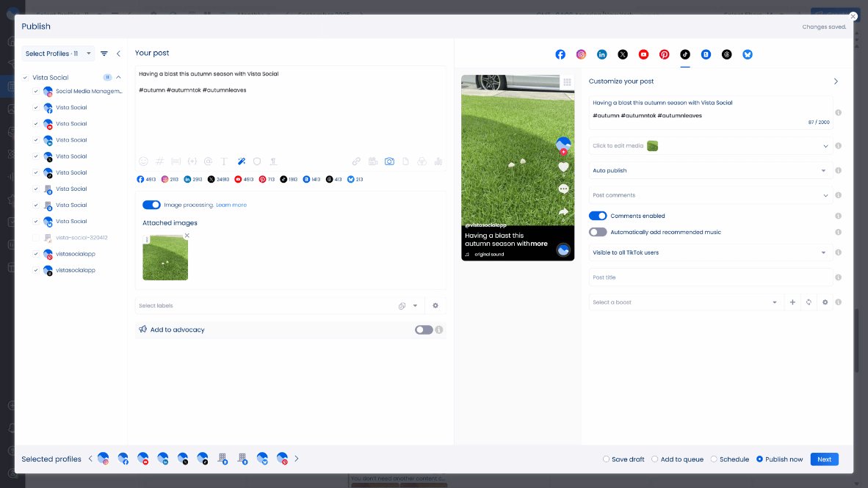The width and height of the screenshot is (868, 488).
Task: Collapse the Vista Social profile group
Action: pos(118,76)
